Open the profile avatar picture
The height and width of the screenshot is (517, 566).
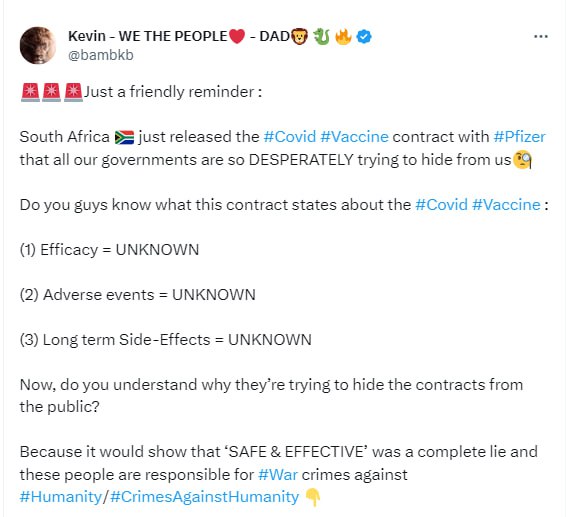[x=38, y=45]
